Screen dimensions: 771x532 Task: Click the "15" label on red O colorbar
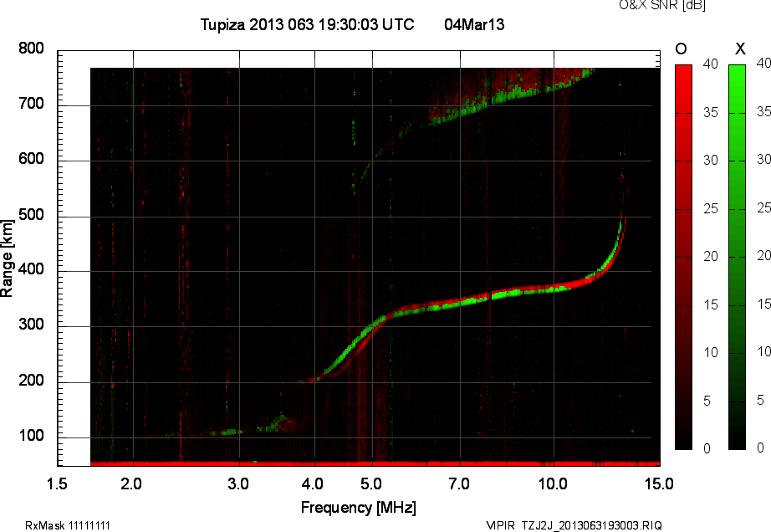click(x=710, y=305)
